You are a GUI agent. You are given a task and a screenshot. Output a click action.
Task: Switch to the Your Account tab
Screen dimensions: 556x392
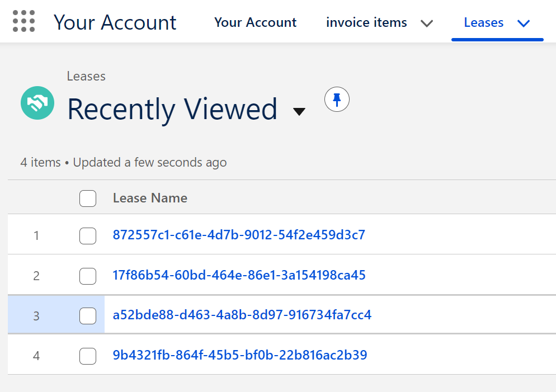coord(255,22)
